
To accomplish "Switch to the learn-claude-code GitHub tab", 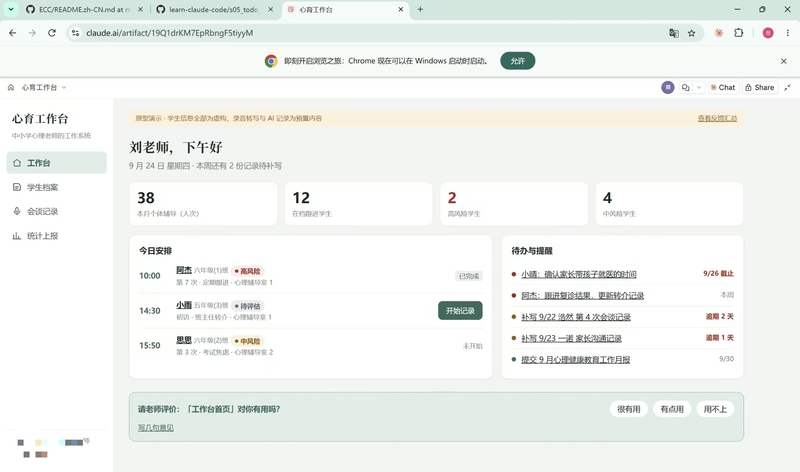I will 215,10.
